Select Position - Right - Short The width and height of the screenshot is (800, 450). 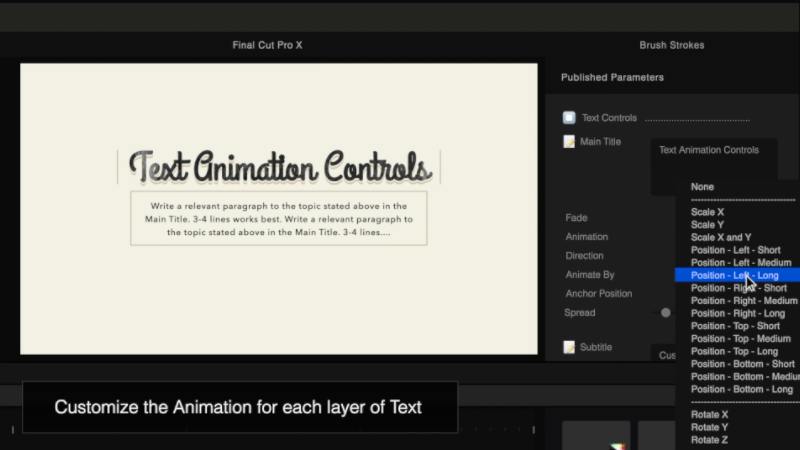click(739, 288)
